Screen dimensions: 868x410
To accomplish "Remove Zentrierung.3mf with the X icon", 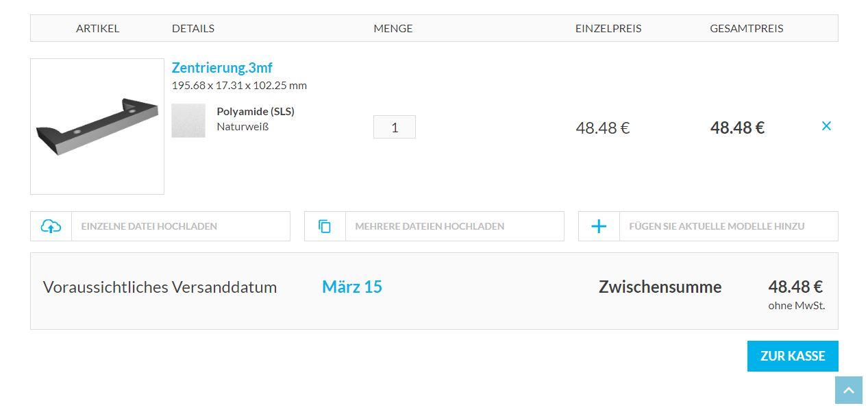I will pyautogui.click(x=826, y=126).
